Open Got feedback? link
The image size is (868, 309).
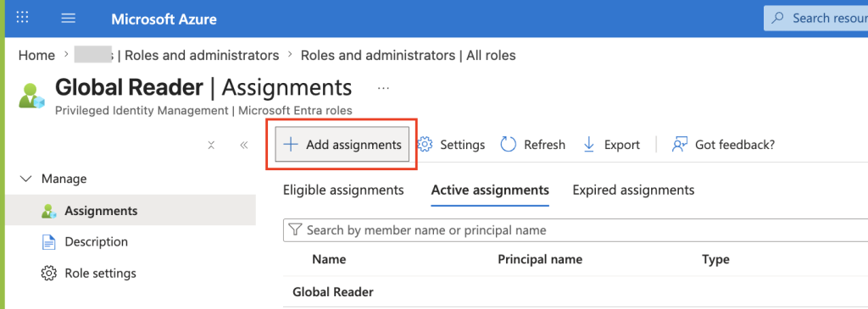pos(723,145)
